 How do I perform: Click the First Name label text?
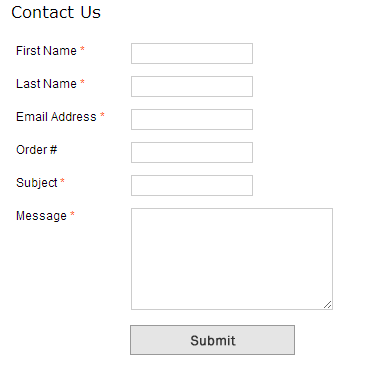46,51
